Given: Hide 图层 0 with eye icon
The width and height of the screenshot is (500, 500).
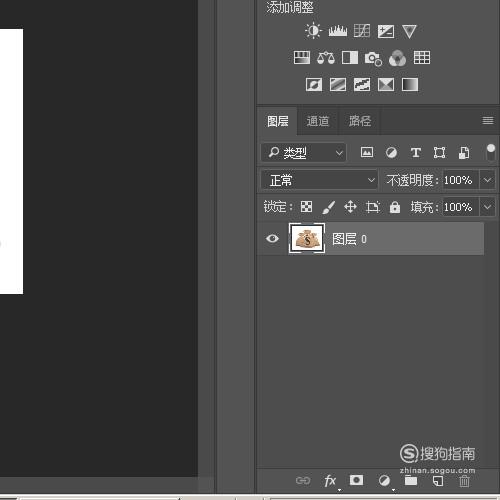Looking at the screenshot, I should click(272, 238).
